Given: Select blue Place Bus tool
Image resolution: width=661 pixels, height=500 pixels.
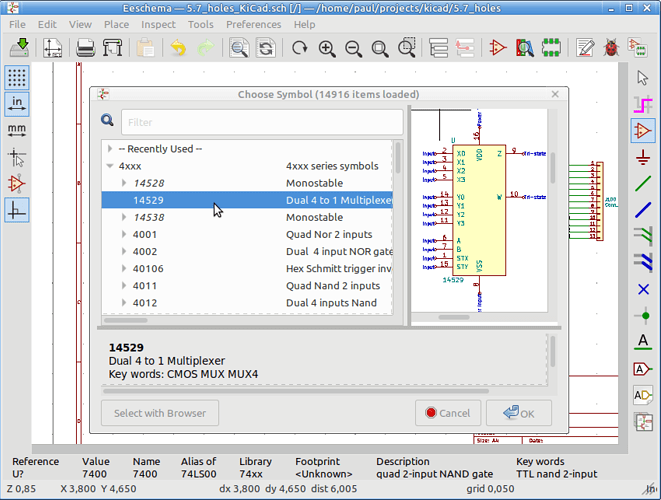Looking at the screenshot, I should point(643,210).
